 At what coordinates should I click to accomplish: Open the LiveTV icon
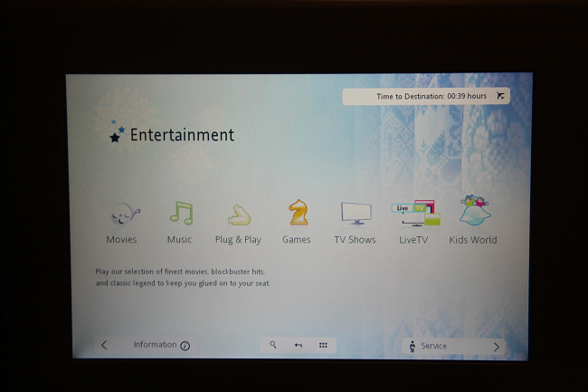click(x=415, y=213)
